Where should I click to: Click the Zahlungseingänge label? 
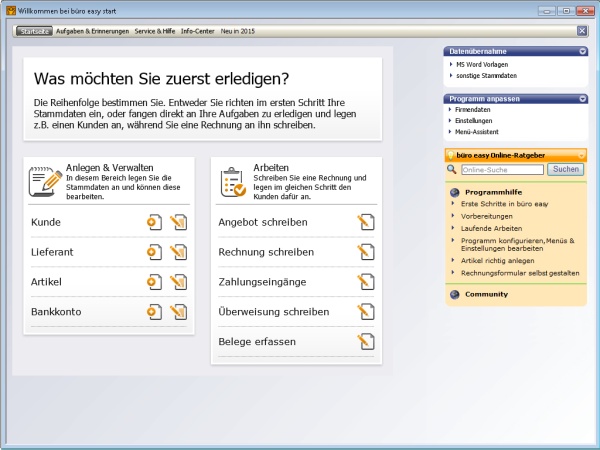click(x=262, y=282)
